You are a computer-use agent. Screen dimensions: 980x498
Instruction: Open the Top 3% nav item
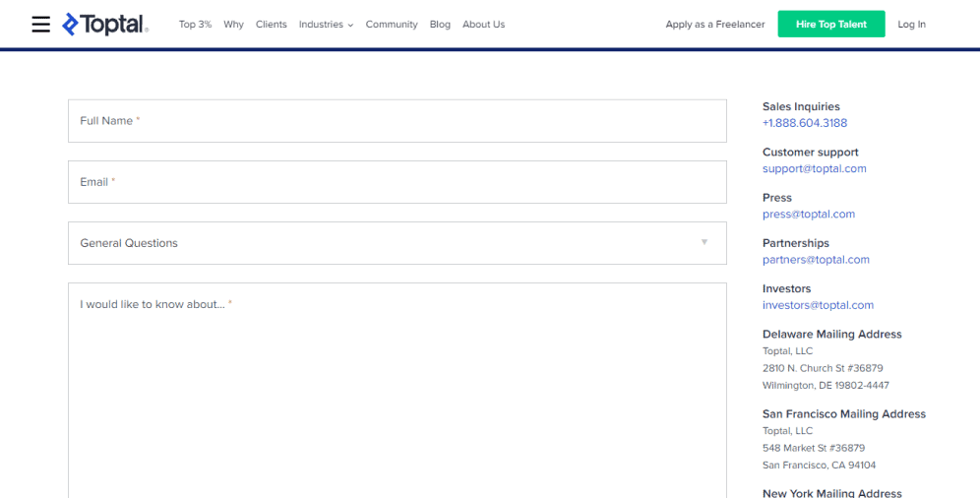coord(195,25)
